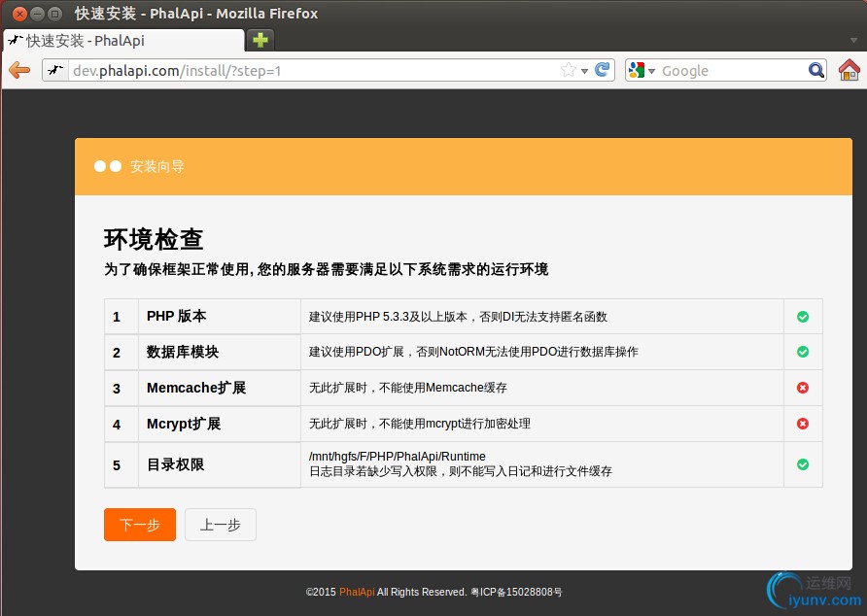The image size is (867, 616).
Task: Click the green check icon for PHP 版本
Action: point(803,317)
